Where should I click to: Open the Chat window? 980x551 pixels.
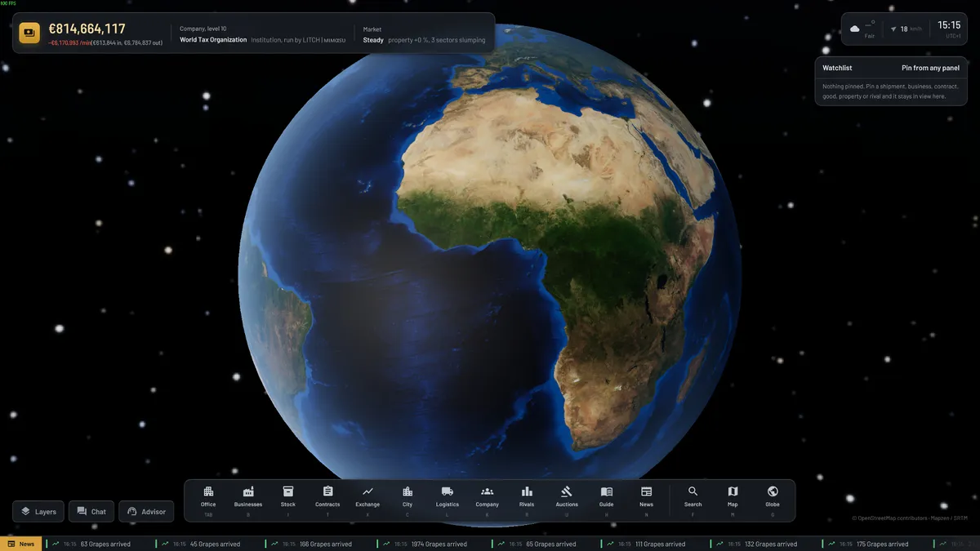tap(91, 512)
